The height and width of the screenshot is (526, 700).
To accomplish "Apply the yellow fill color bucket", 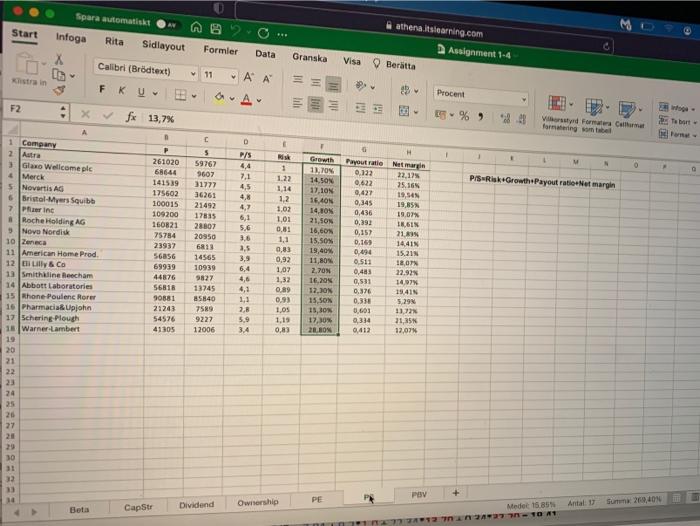I will [219, 97].
